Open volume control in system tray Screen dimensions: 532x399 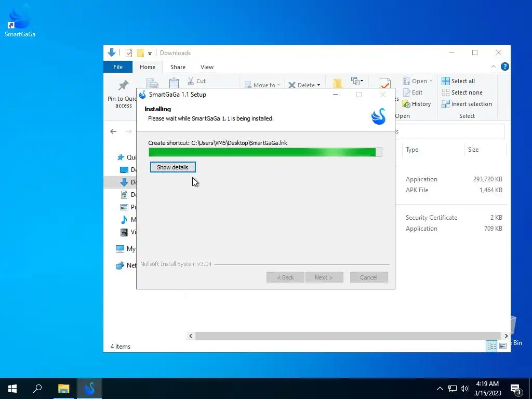(464, 389)
